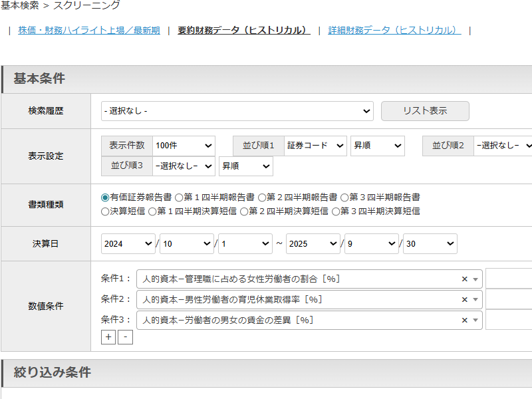The image size is (532, 399).
Task: Open the 詳細財務データ（ヒストリカル） tab
Action: [394, 31]
